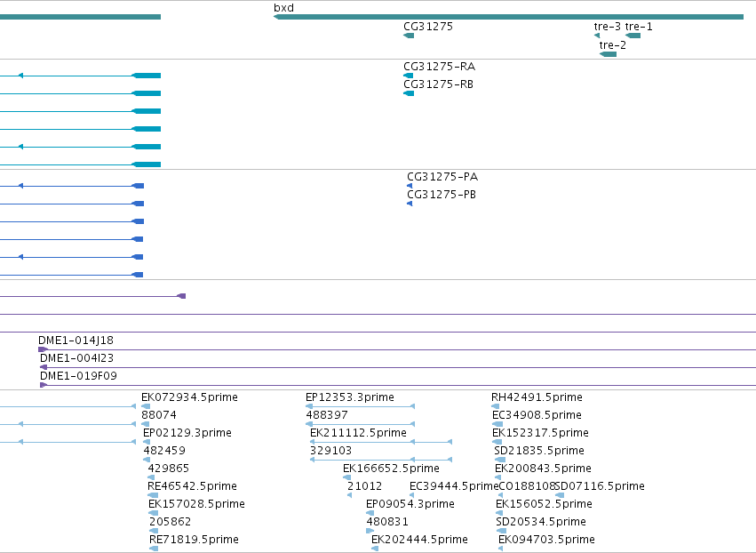This screenshot has width=756, height=553.
Task: Select transcript CG31275-RB label
Action: click(438, 84)
